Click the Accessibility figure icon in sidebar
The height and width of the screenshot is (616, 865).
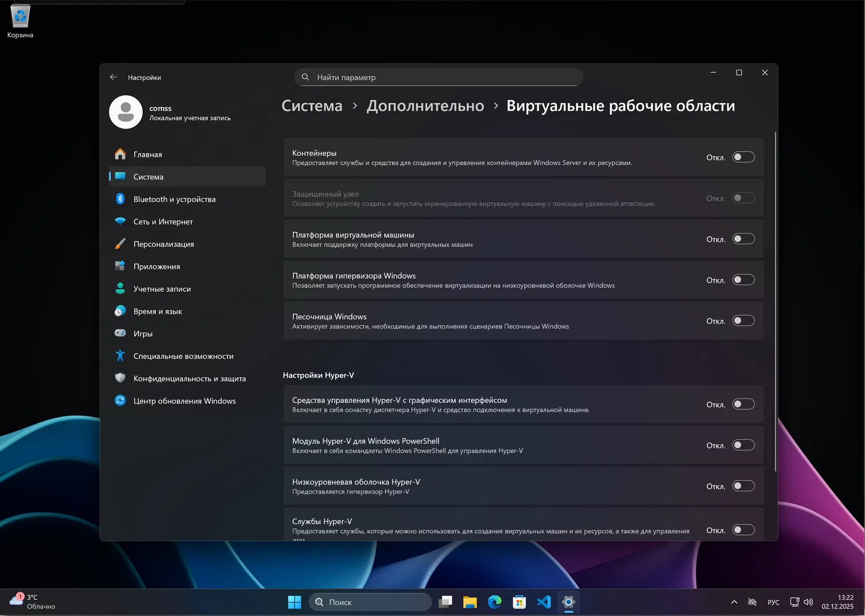pos(120,356)
